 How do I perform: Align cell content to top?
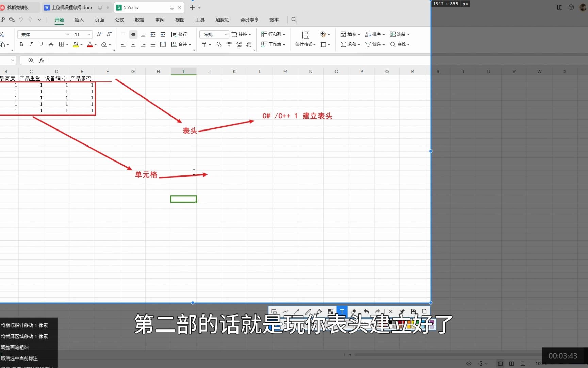pos(123,34)
